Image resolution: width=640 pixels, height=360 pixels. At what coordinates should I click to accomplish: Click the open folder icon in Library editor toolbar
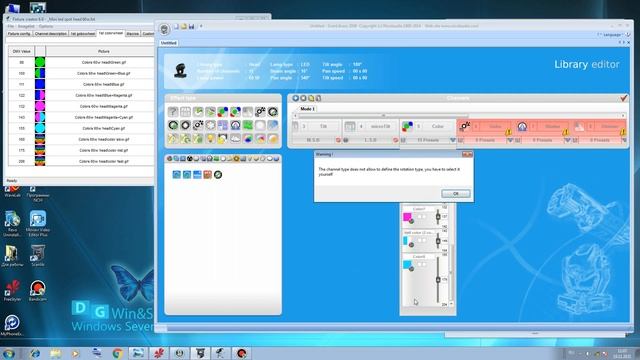[184, 27]
